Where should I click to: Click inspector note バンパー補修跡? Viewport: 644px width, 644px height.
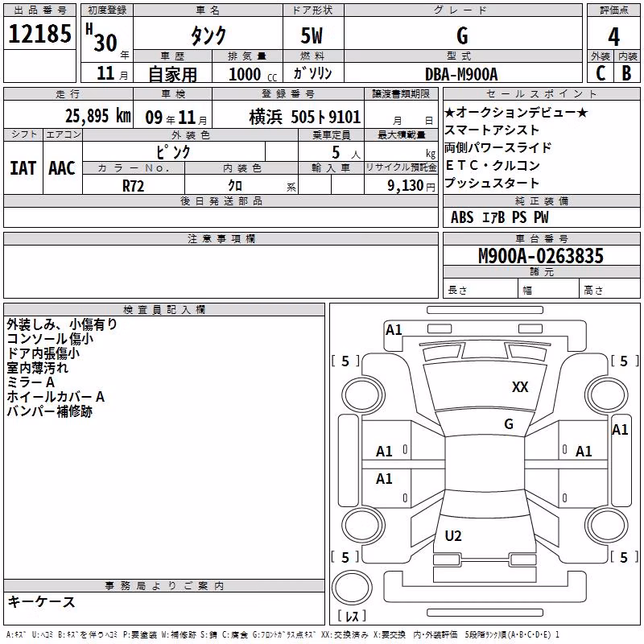tap(50, 411)
